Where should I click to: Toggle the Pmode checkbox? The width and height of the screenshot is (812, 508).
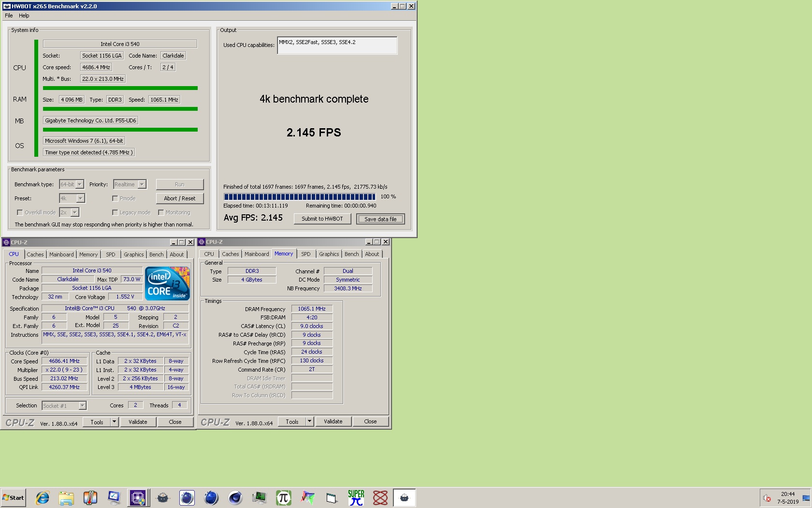(x=115, y=198)
